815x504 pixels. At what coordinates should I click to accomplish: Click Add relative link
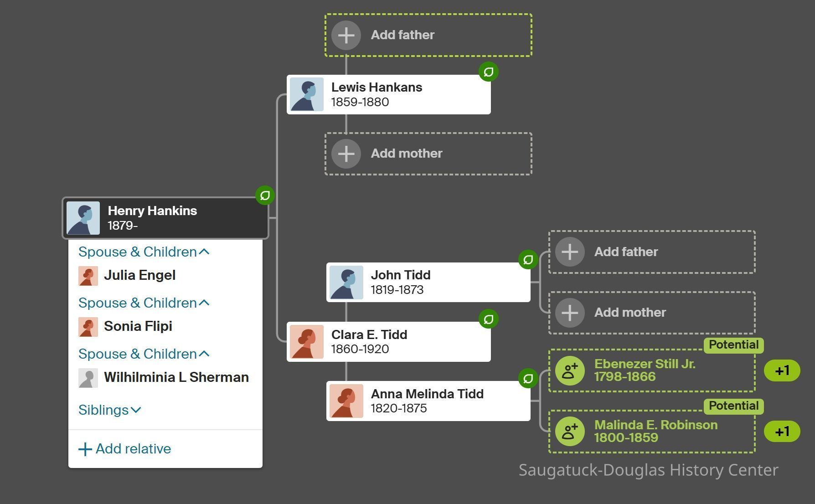(x=125, y=449)
